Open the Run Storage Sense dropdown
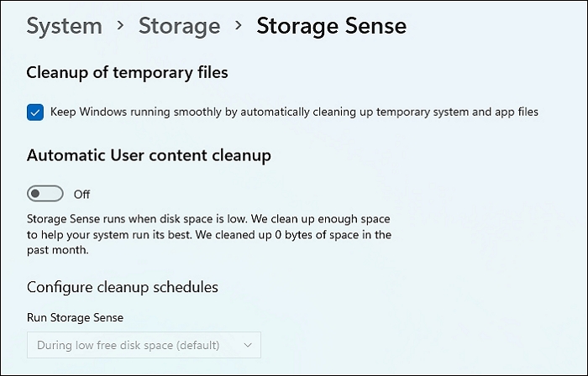This screenshot has height=376, width=588. pyautogui.click(x=144, y=345)
